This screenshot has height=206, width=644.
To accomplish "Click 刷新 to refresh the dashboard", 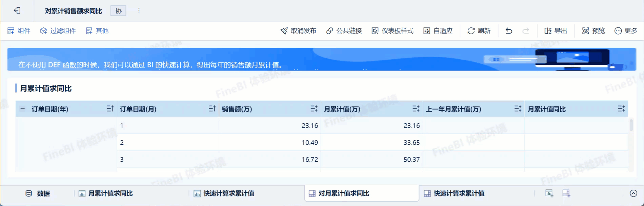I will [x=479, y=31].
